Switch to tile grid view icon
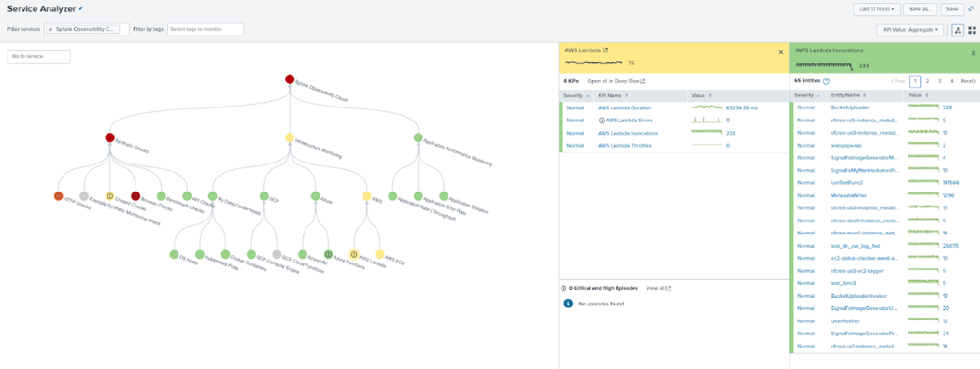 click(x=970, y=29)
